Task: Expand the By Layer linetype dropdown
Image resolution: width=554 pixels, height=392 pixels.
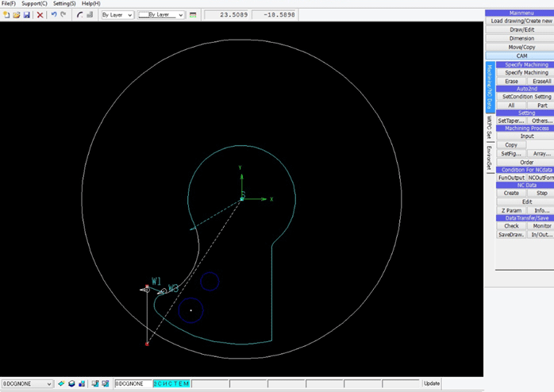Action: pyautogui.click(x=160, y=15)
